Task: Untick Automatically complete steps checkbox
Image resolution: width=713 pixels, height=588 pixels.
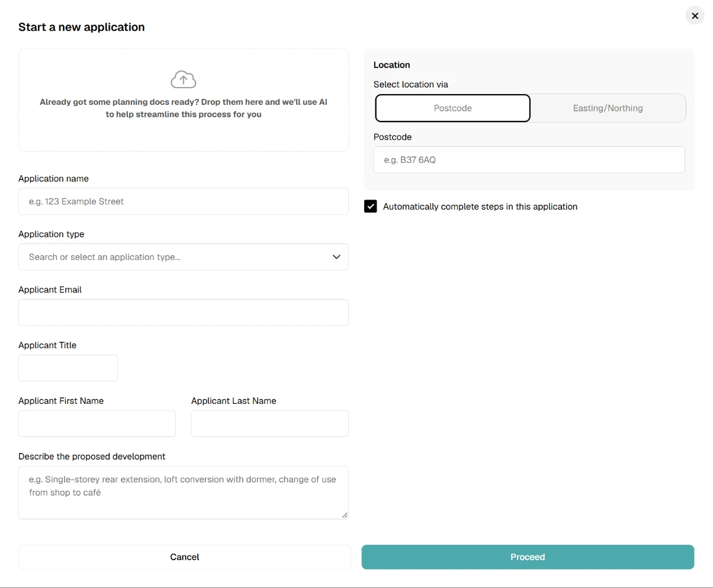Action: (371, 206)
